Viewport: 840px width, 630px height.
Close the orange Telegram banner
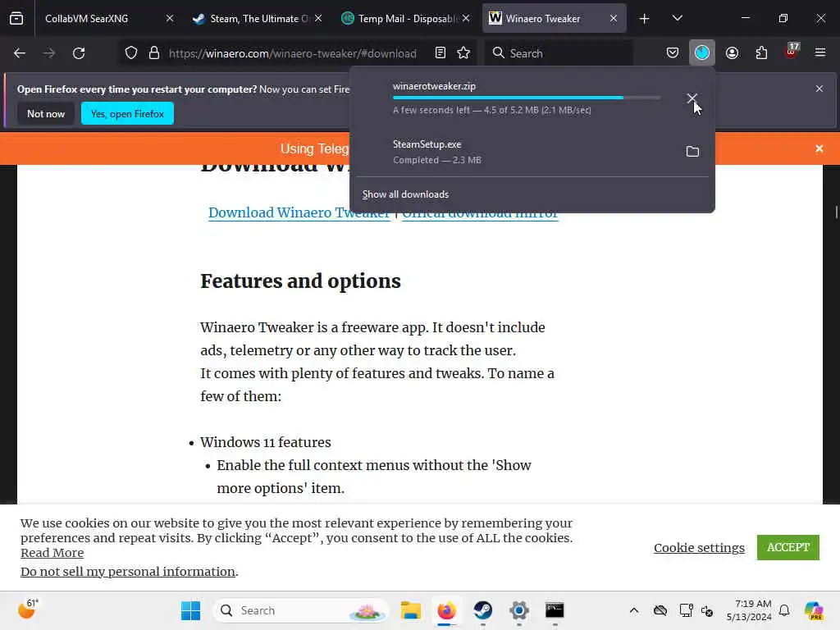[819, 148]
